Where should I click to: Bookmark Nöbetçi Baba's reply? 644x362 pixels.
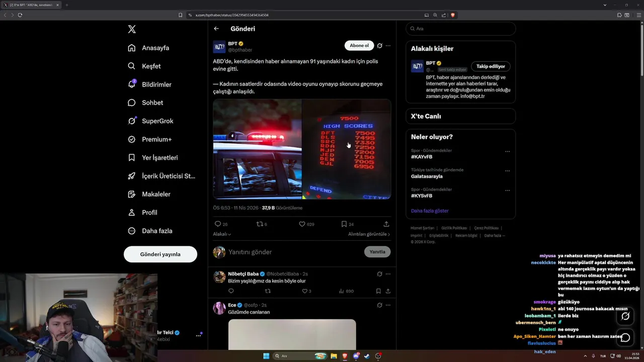pos(378,291)
